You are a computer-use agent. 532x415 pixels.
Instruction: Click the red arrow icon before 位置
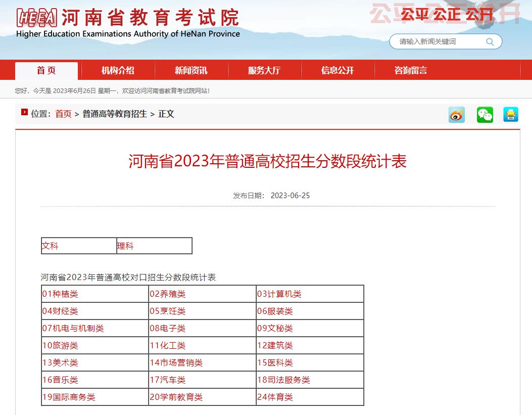point(24,112)
